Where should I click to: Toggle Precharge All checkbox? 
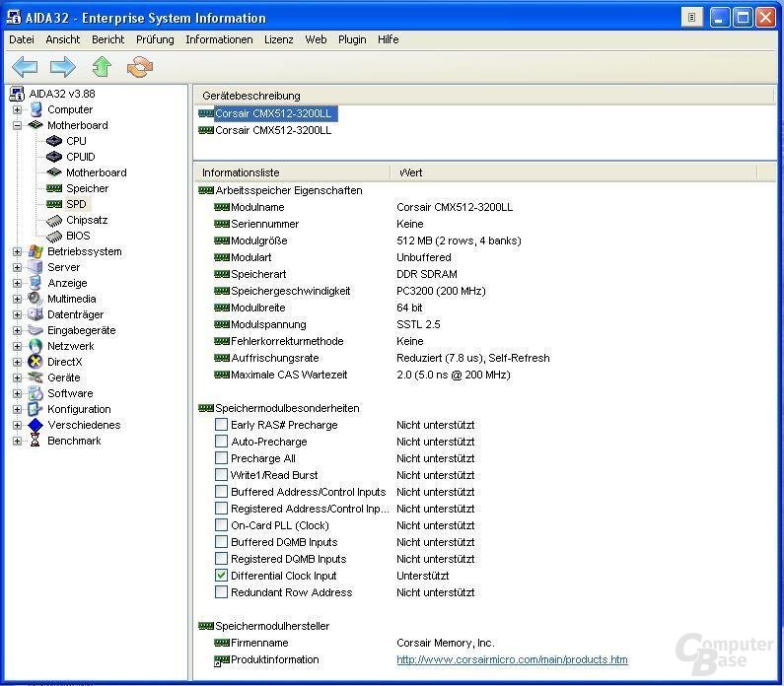221,458
